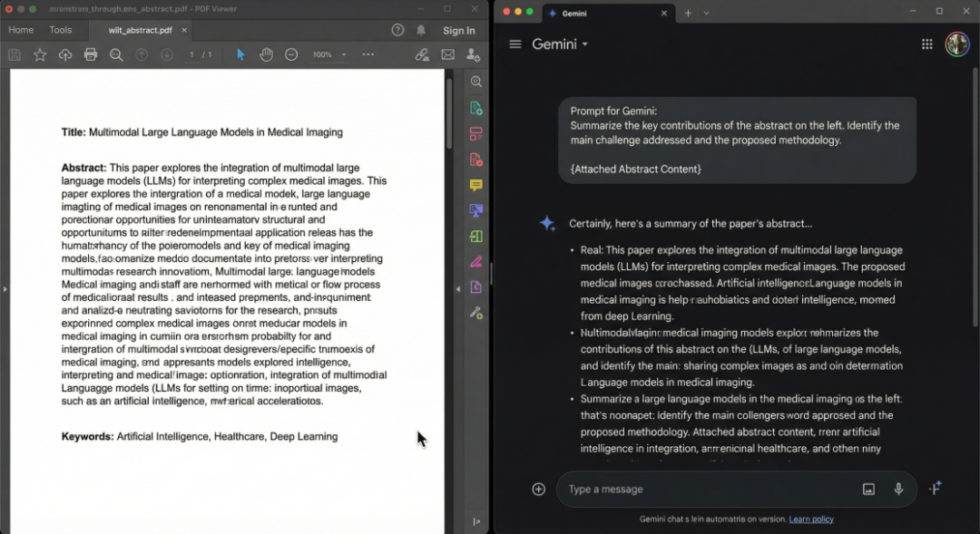Open the search zoom tool in right sidebar

coord(476,82)
